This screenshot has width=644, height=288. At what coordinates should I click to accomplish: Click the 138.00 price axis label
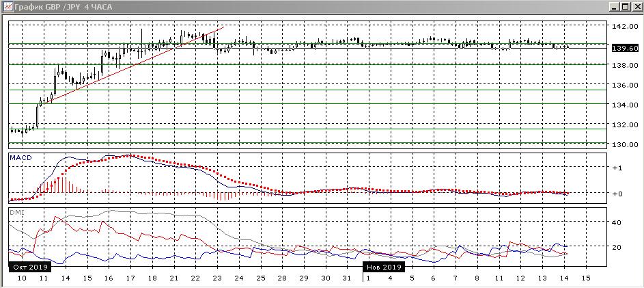click(x=625, y=65)
